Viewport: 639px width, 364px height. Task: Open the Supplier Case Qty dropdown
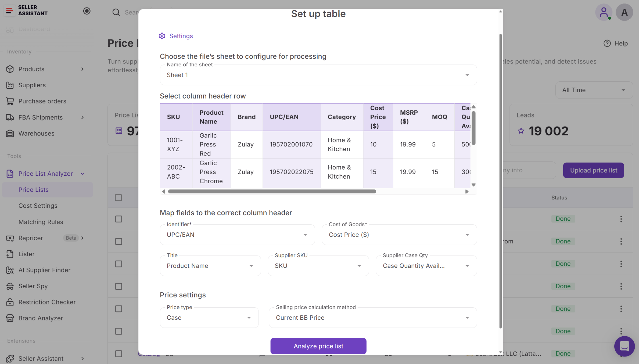pyautogui.click(x=426, y=266)
